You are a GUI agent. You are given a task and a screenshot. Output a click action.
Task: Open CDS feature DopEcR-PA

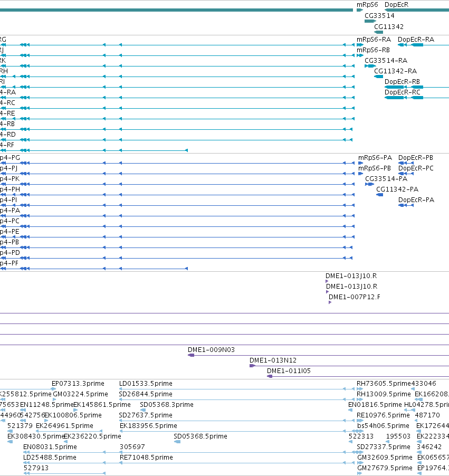coord(416,200)
